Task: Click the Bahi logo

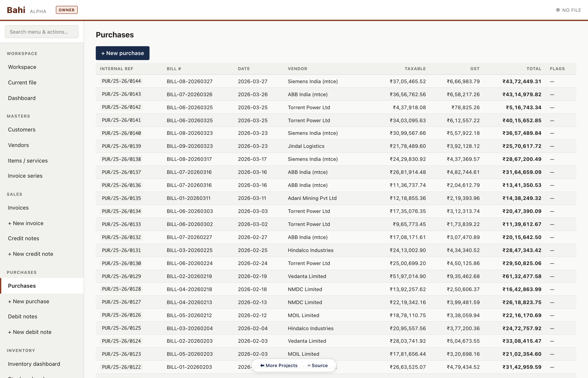Action: (16, 10)
